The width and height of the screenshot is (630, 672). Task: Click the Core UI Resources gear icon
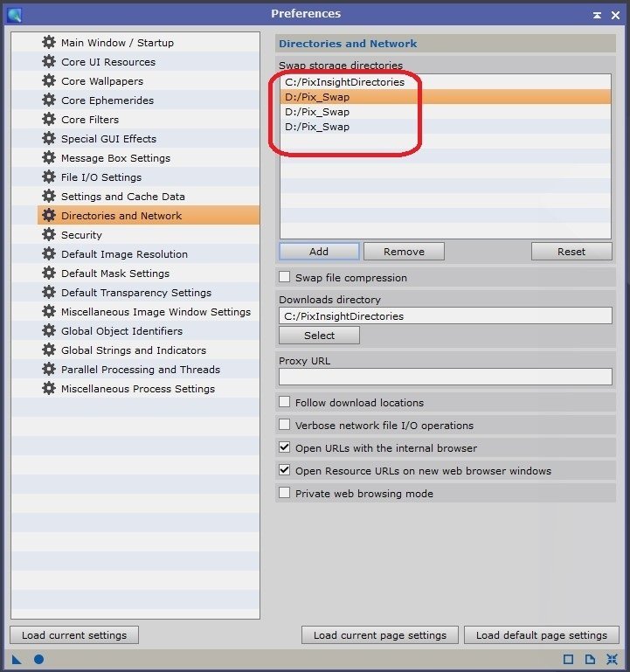49,61
